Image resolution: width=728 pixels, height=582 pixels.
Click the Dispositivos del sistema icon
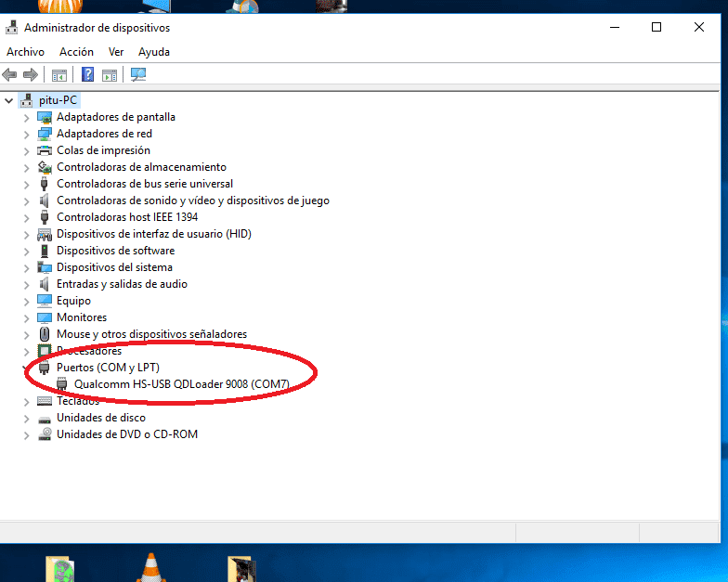click(x=45, y=267)
